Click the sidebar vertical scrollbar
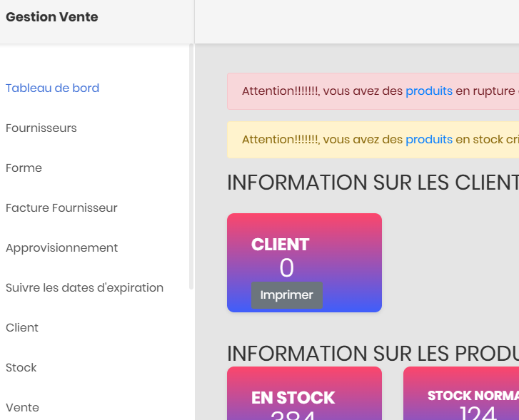The height and width of the screenshot is (420, 519). (191, 167)
